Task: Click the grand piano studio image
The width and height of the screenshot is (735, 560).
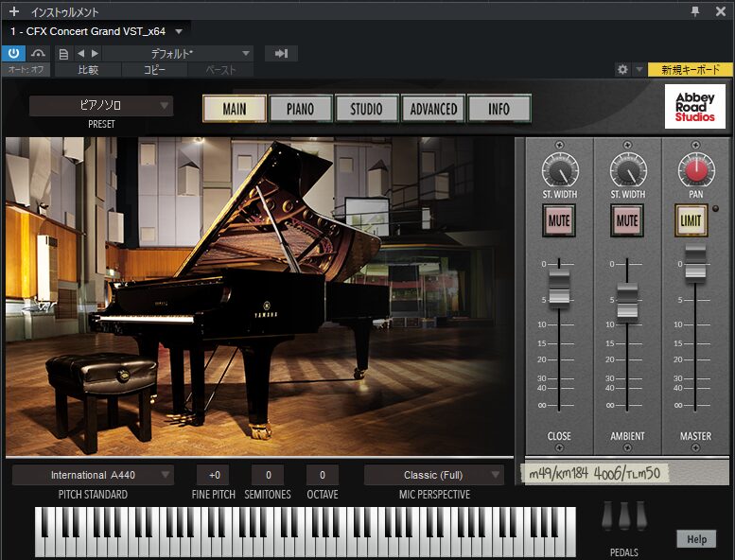Action: (260, 297)
